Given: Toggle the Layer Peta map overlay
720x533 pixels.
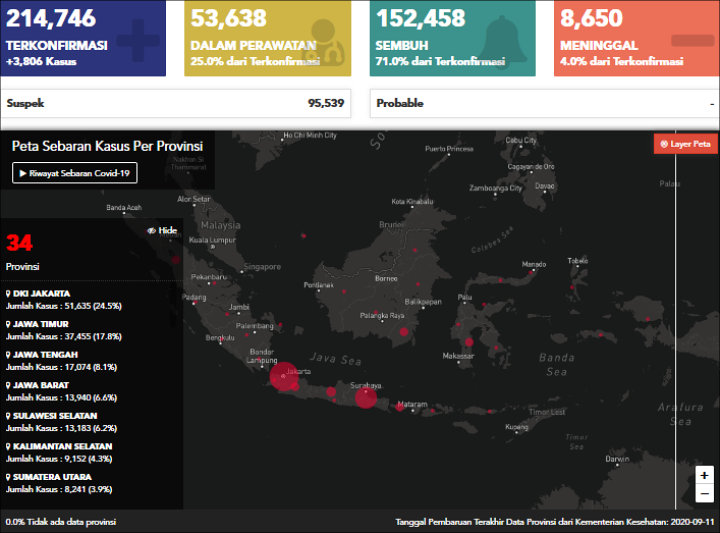Looking at the screenshot, I should point(685,144).
